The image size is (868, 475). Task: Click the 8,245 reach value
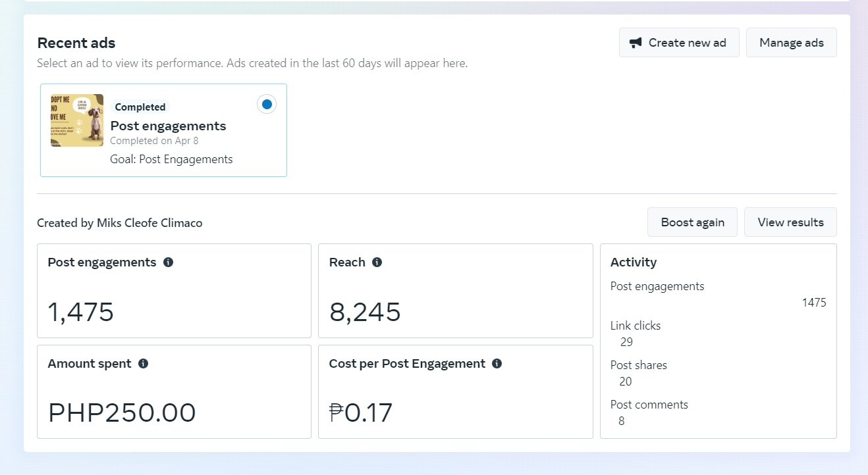pyautogui.click(x=365, y=312)
